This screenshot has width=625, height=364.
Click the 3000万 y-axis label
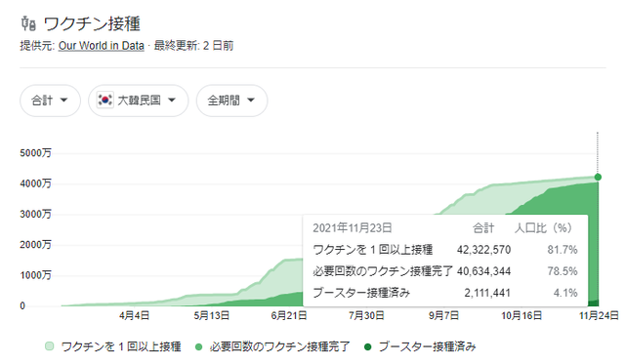point(35,215)
